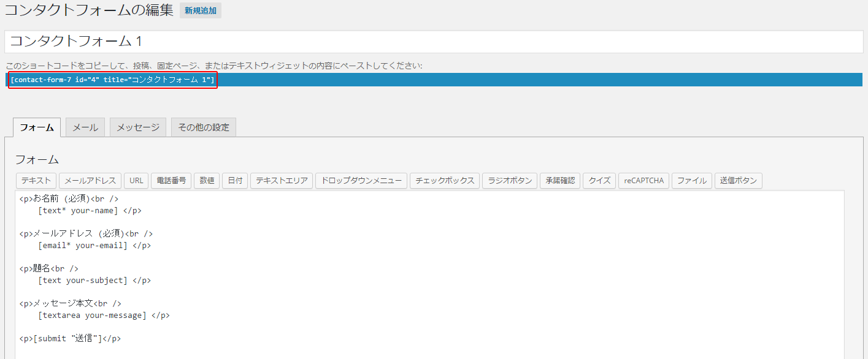This screenshot has height=359, width=868.
Task: Click the [email* your-email] line in the editor
Action: click(x=94, y=245)
